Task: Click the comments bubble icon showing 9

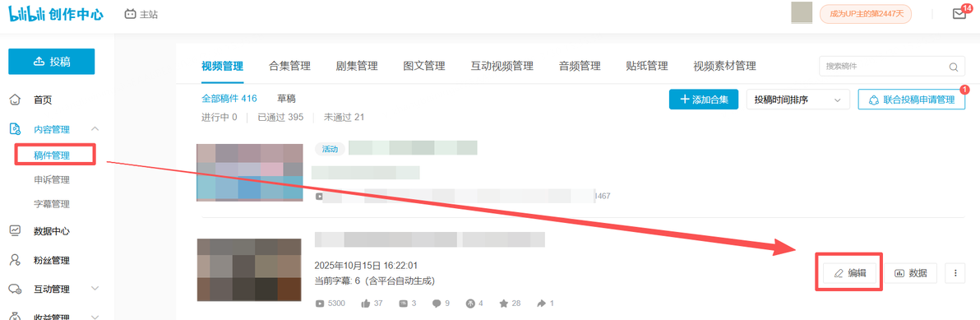Action: pyautogui.click(x=437, y=304)
